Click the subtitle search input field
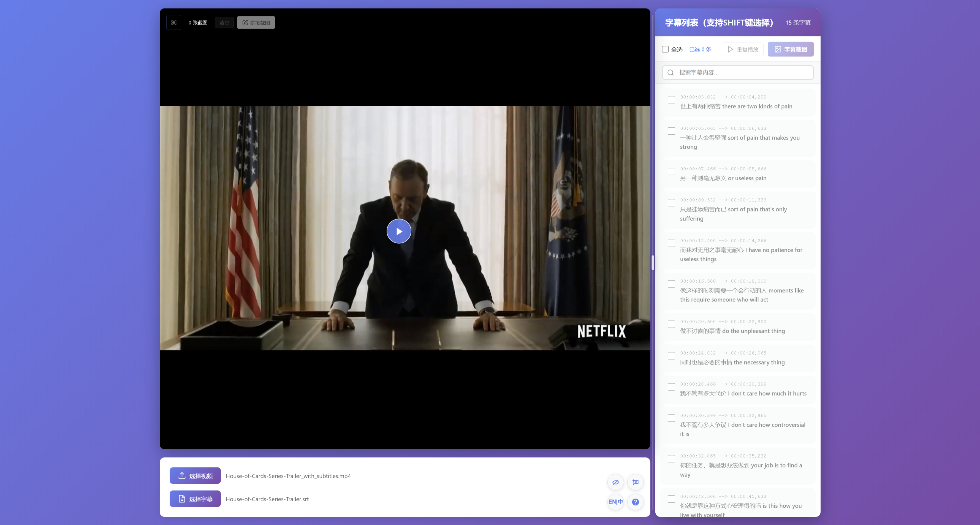Image resolution: width=980 pixels, height=525 pixels. pos(738,72)
